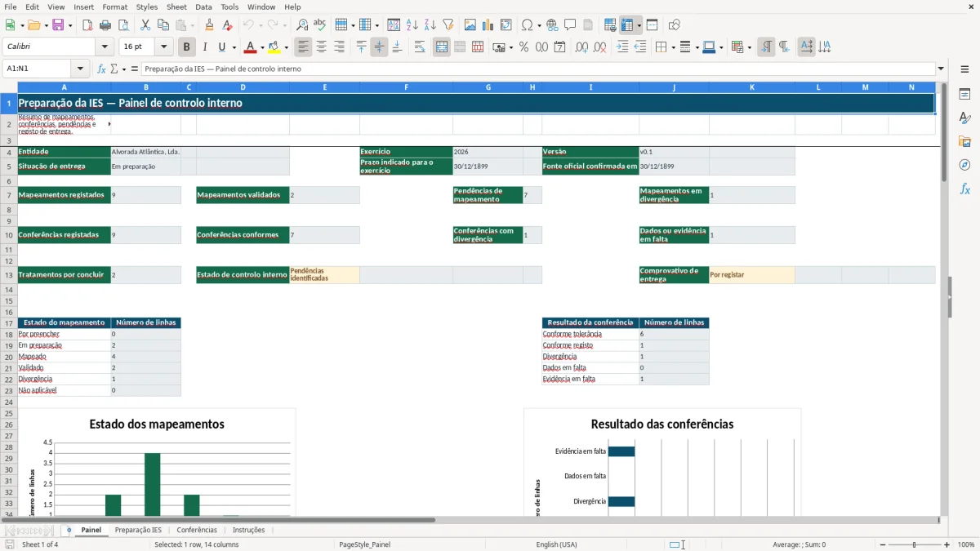Viewport: 980px width, 551px height.
Task: Click the formula input line
Action: click(538, 69)
